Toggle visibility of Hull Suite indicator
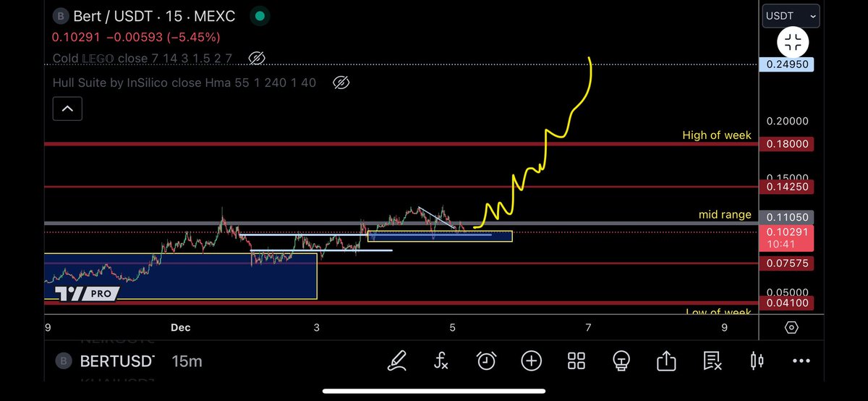 coord(341,83)
